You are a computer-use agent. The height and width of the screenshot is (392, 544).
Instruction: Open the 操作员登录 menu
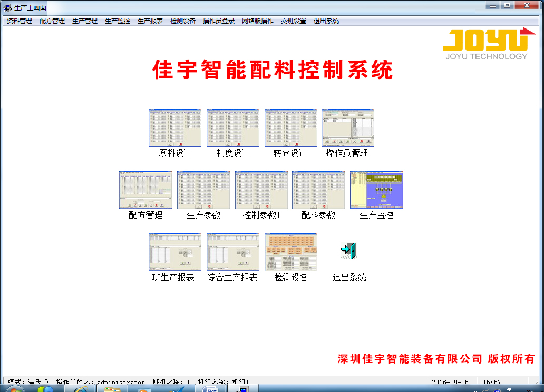point(219,21)
